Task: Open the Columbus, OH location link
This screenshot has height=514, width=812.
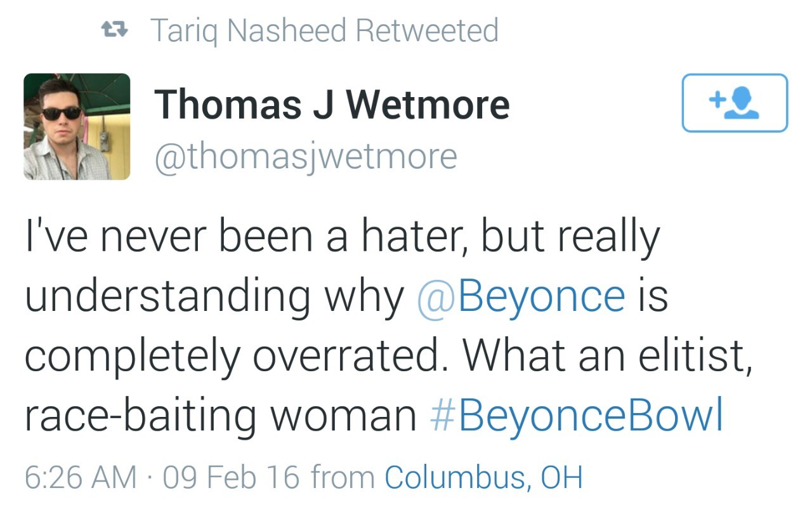Action: pyautogui.click(x=483, y=477)
